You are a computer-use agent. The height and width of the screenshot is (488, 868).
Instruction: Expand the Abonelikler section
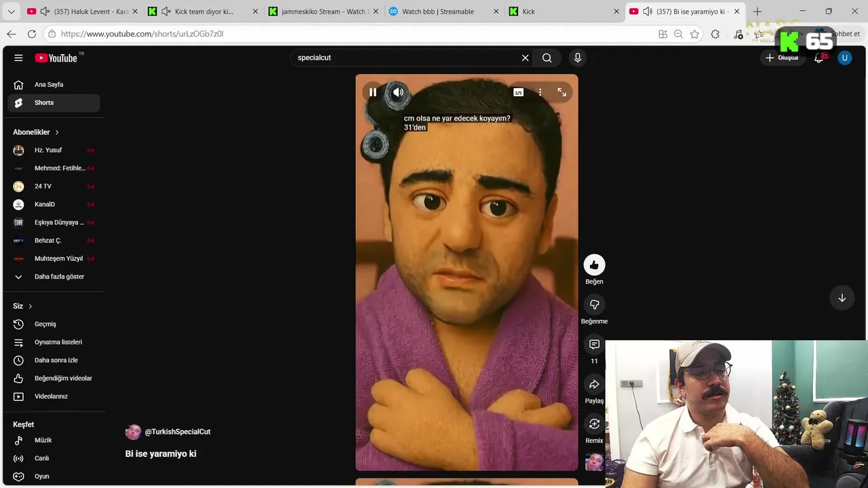pos(36,132)
